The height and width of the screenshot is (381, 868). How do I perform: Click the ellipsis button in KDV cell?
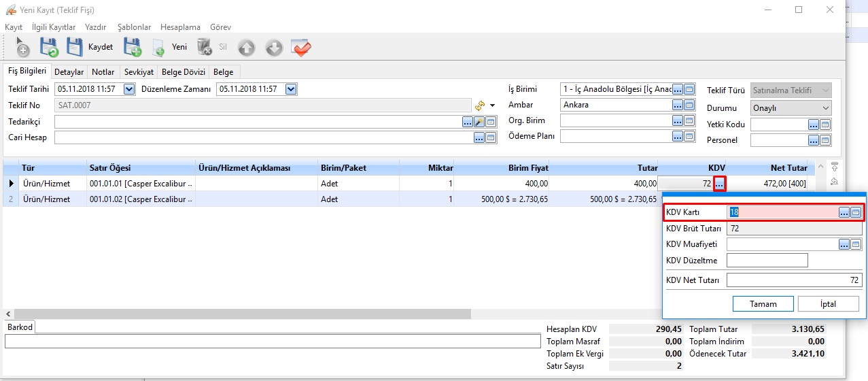point(720,183)
